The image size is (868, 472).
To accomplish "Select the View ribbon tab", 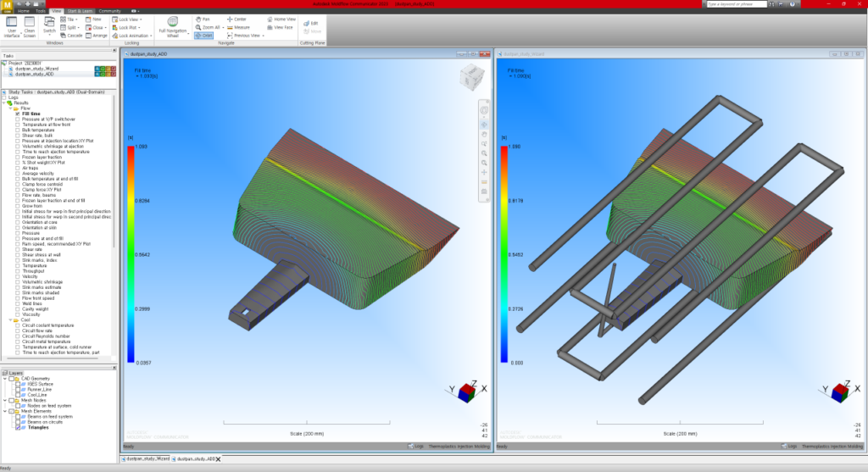I will click(x=57, y=11).
